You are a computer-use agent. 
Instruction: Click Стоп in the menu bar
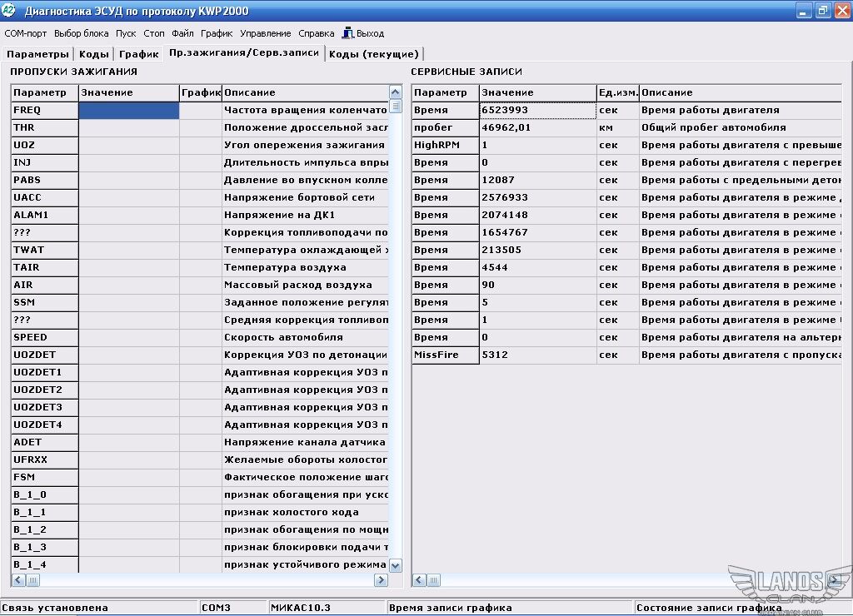(154, 34)
